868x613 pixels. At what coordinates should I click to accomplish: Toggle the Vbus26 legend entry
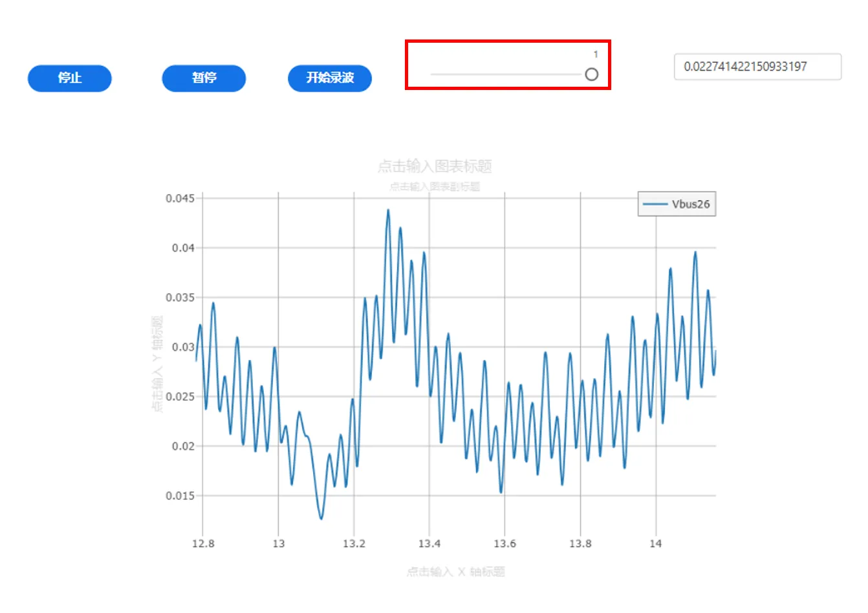point(677,204)
